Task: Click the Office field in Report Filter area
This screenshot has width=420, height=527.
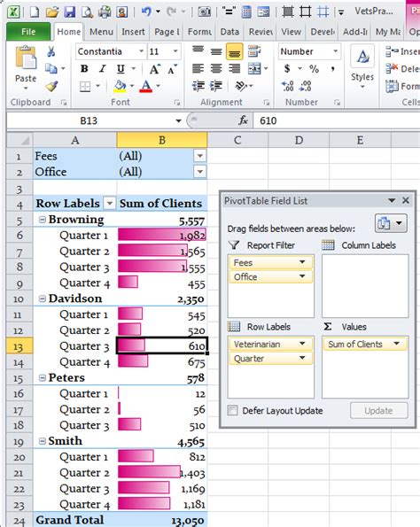Action: [271, 276]
